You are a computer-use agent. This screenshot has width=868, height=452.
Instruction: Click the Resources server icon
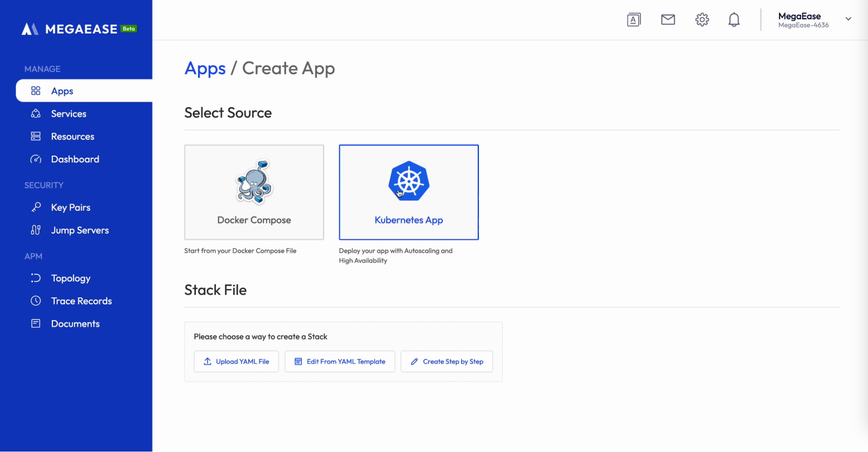tap(36, 136)
